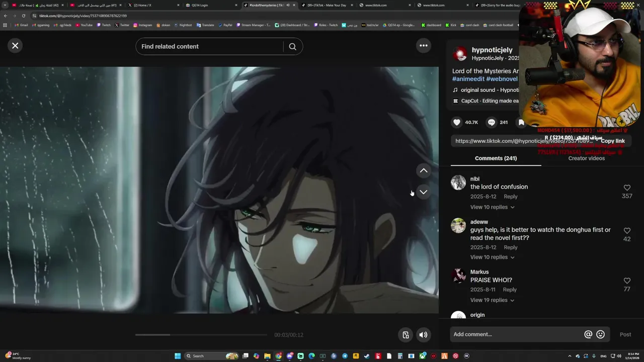Open Chrome from the taskbar
This screenshot has height=362, width=644.
[278, 356]
